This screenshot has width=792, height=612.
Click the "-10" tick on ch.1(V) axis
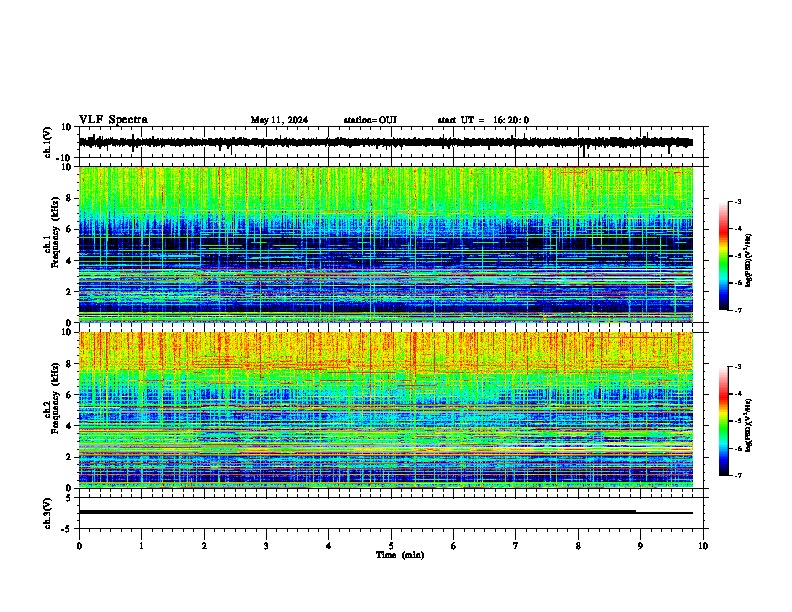tap(65, 157)
